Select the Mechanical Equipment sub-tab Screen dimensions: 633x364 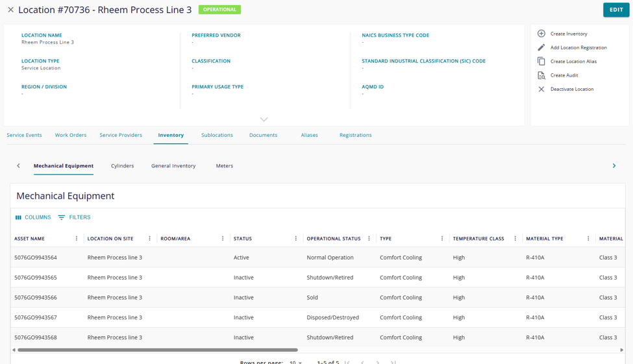(64, 166)
